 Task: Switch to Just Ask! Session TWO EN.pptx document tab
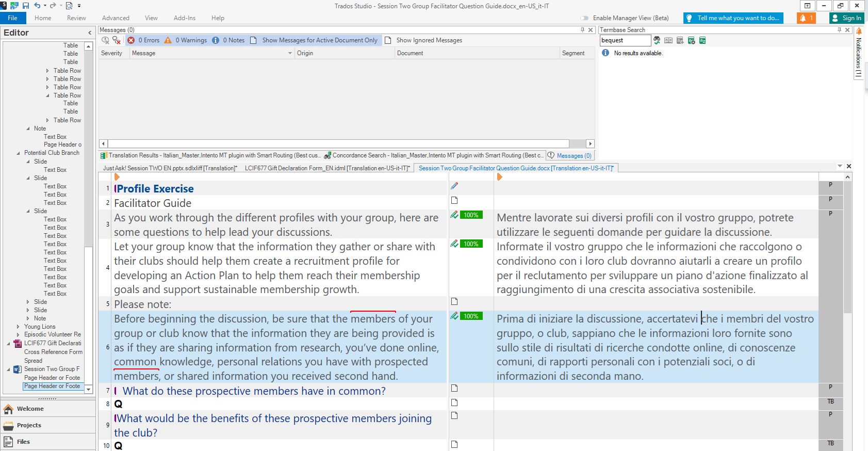170,168
